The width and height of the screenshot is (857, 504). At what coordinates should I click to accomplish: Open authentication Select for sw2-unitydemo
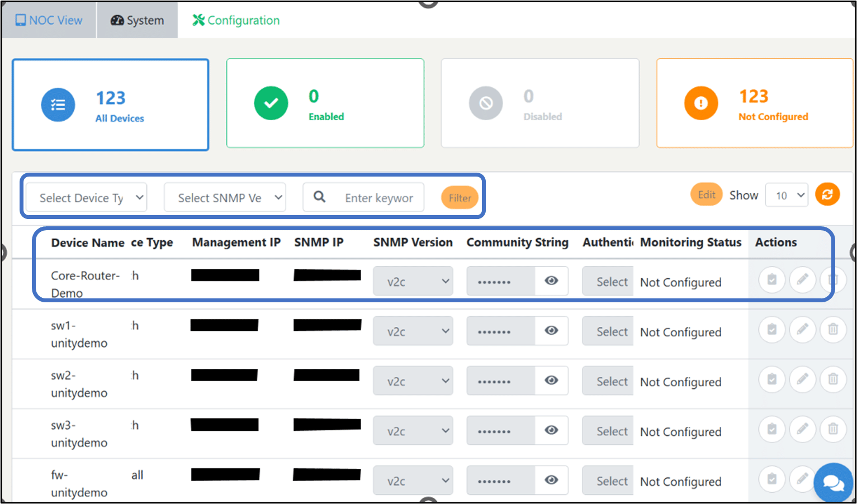tap(608, 381)
